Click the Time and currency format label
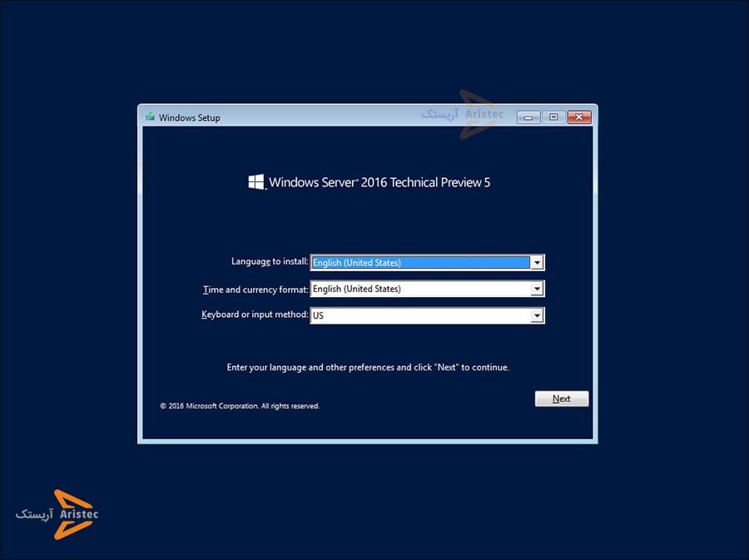Image resolution: width=749 pixels, height=560 pixels. coord(255,289)
